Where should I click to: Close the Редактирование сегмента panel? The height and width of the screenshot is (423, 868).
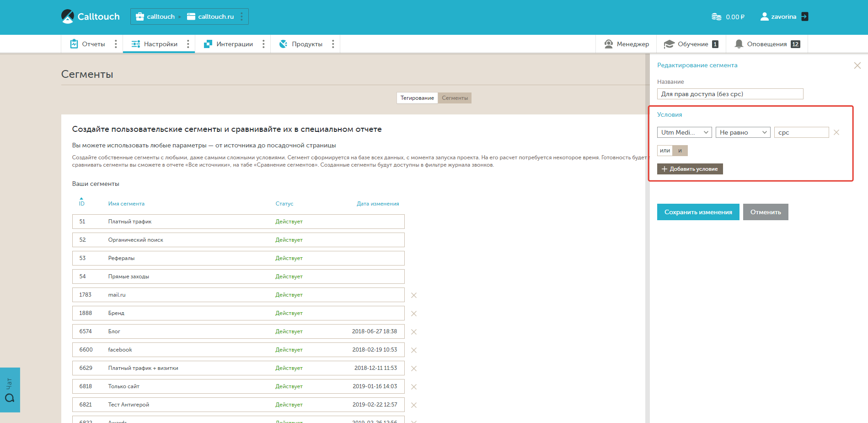coord(857,65)
